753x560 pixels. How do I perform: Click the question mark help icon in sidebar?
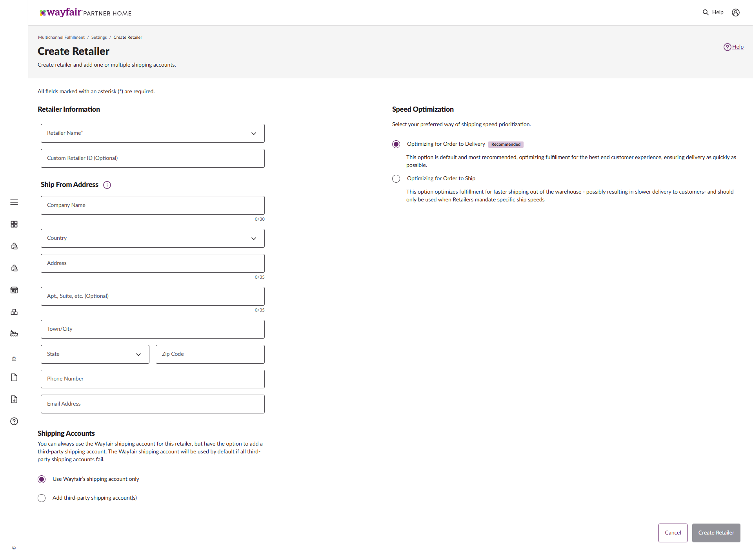[14, 421]
